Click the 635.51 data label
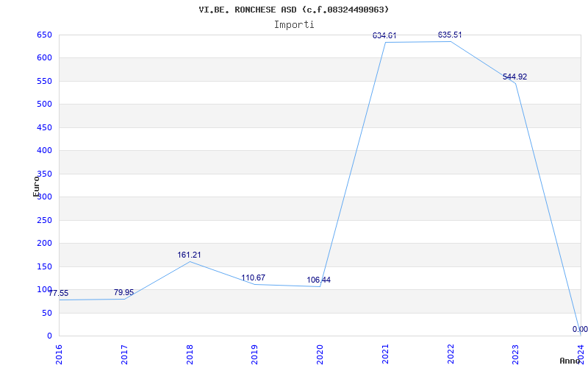Image resolution: width=588 pixels, height=368 pixels. click(x=450, y=35)
